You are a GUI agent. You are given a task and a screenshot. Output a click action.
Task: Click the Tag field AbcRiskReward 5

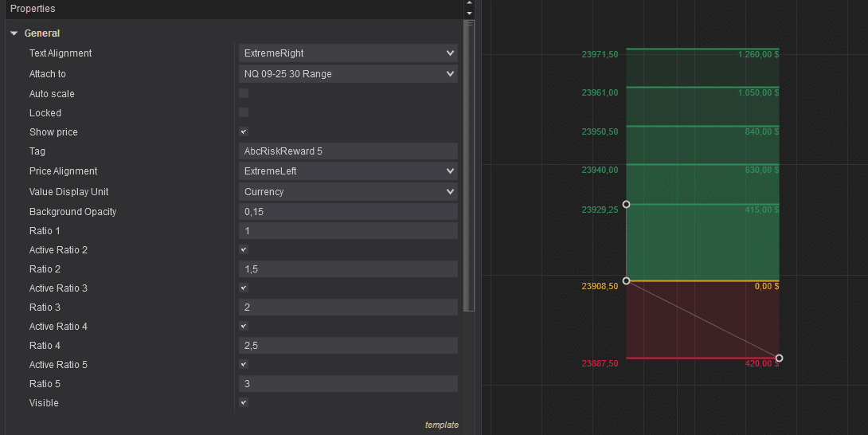tap(348, 151)
